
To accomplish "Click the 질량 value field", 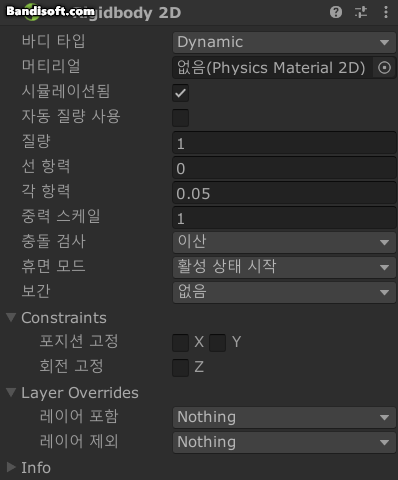I will 284,143.
